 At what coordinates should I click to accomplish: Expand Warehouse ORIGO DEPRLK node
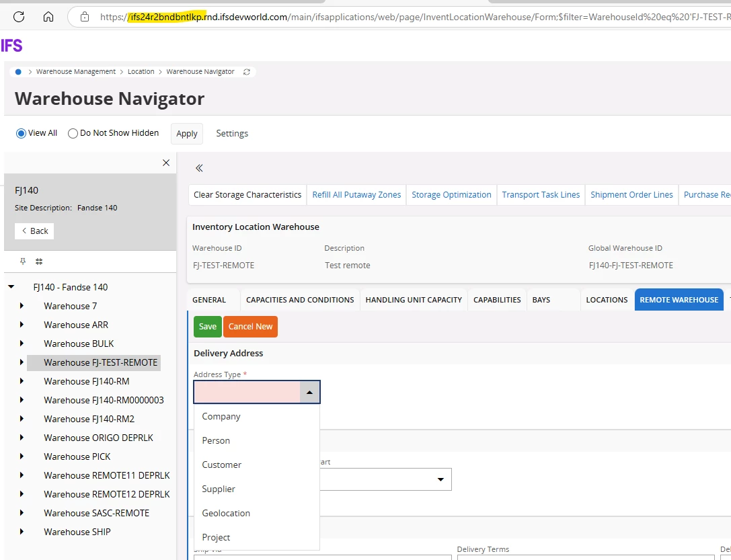[22, 438]
